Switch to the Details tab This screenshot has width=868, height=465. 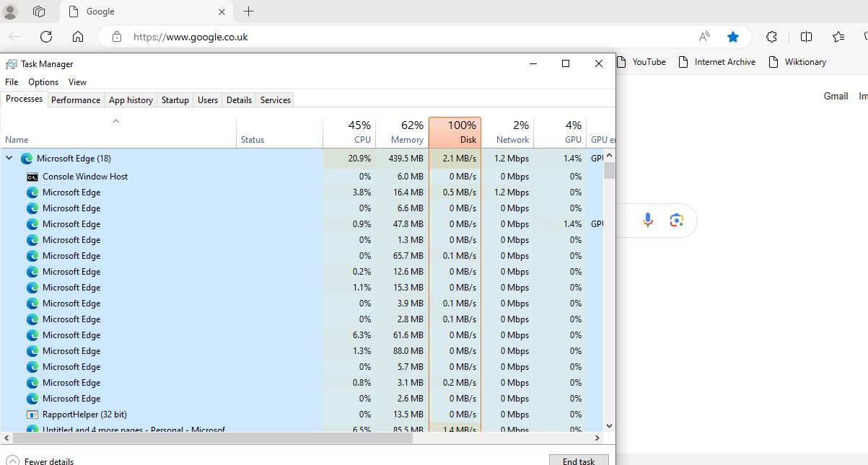click(239, 100)
